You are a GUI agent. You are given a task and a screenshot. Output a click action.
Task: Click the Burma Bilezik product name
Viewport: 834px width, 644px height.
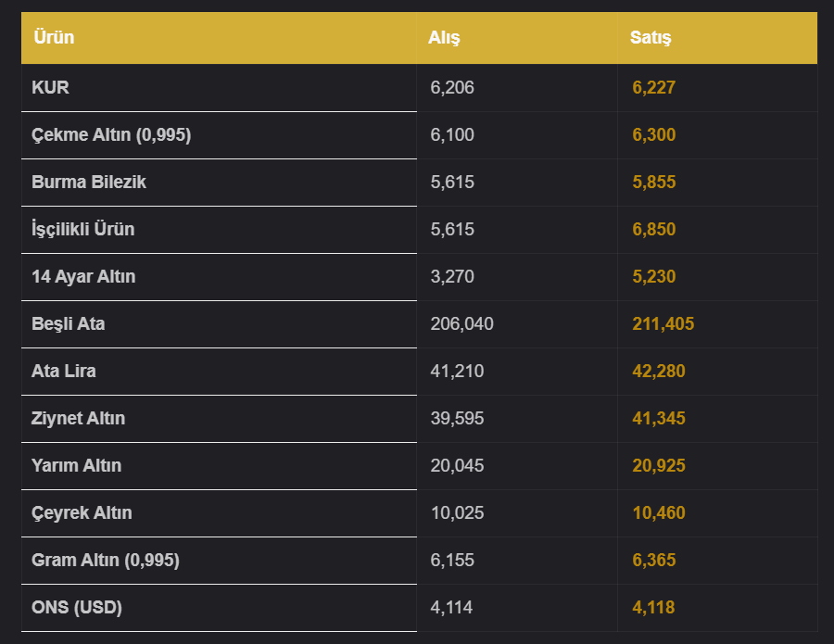(89, 182)
